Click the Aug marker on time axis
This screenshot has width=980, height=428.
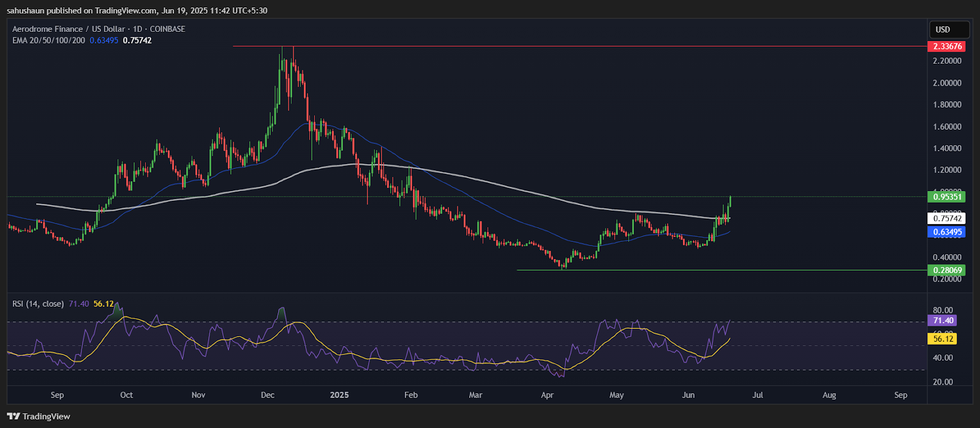tap(829, 395)
